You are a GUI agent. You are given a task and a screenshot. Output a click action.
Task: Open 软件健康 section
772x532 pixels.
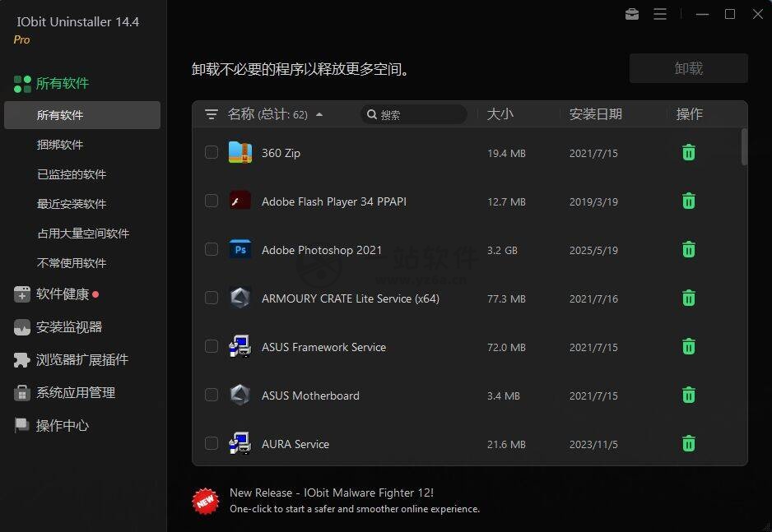[x=63, y=294]
